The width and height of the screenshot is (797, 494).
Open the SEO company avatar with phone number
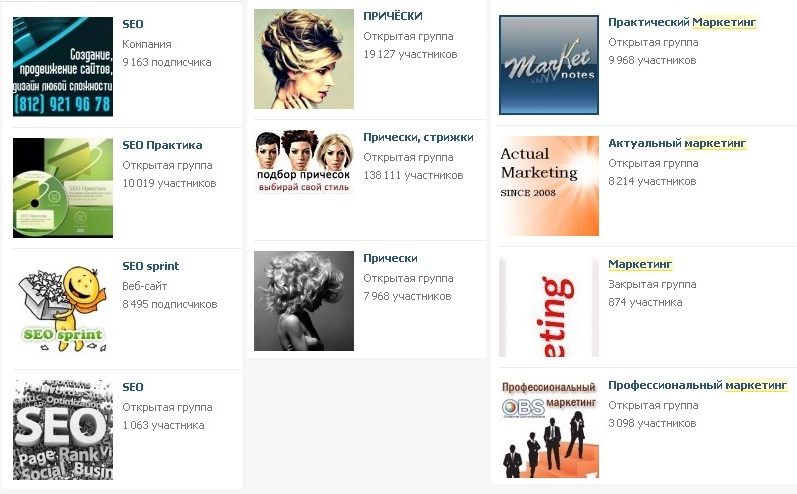62,67
